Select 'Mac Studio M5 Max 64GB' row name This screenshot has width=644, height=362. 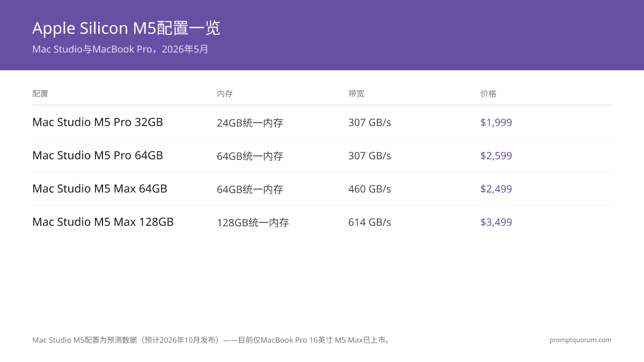pos(100,189)
